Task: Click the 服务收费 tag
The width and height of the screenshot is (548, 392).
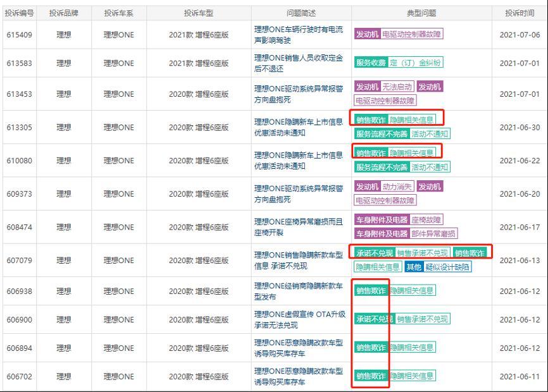Action: (371, 63)
